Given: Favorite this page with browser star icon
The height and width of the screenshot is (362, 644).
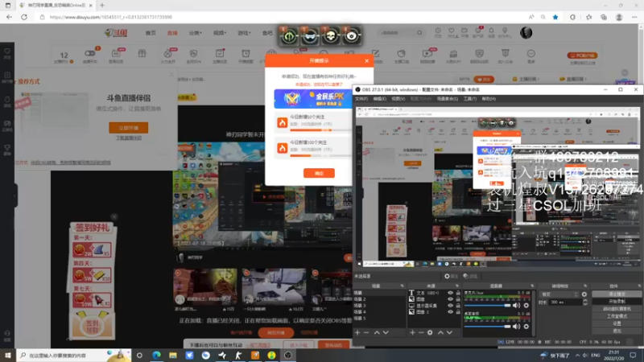Looking at the screenshot, I should (x=555, y=17).
